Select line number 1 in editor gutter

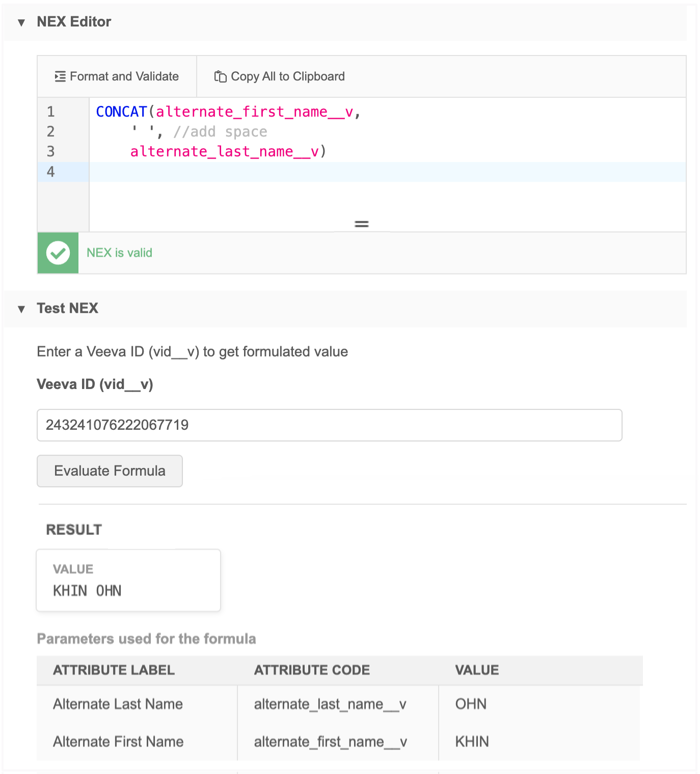[x=51, y=112]
